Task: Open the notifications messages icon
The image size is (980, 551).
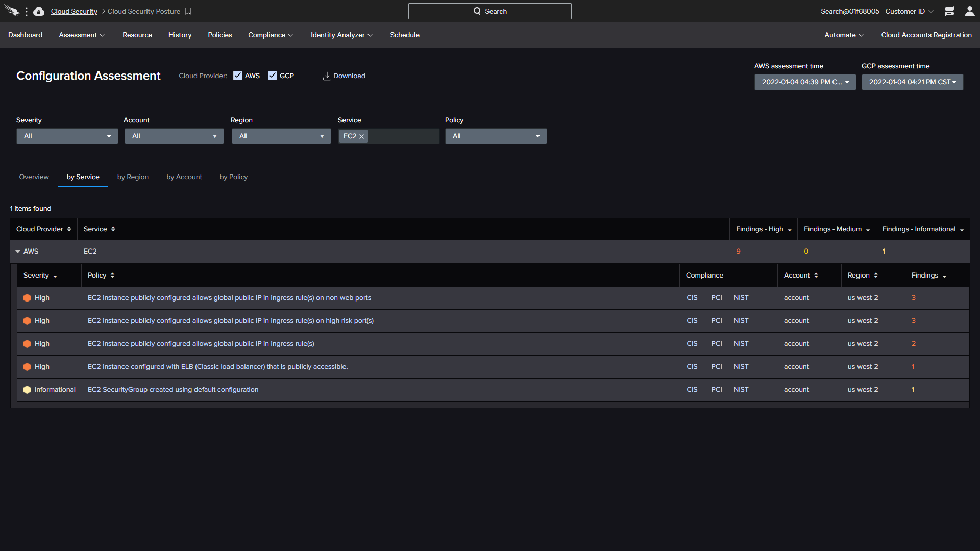Action: (949, 11)
